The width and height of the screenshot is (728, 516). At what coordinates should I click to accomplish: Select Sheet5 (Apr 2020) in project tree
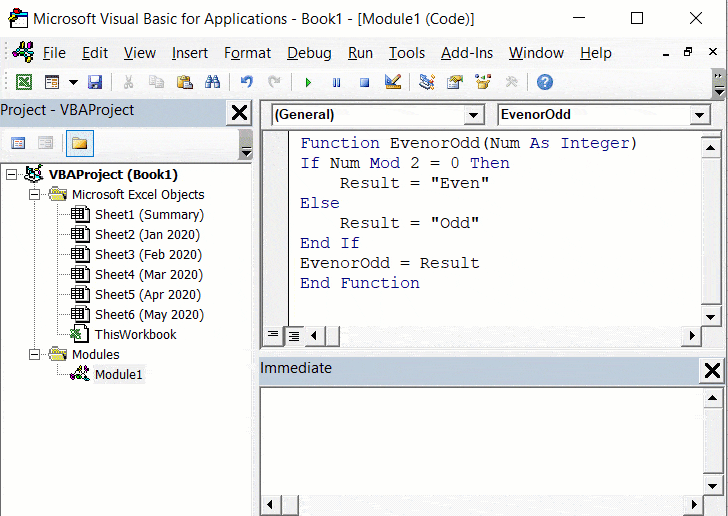click(148, 294)
